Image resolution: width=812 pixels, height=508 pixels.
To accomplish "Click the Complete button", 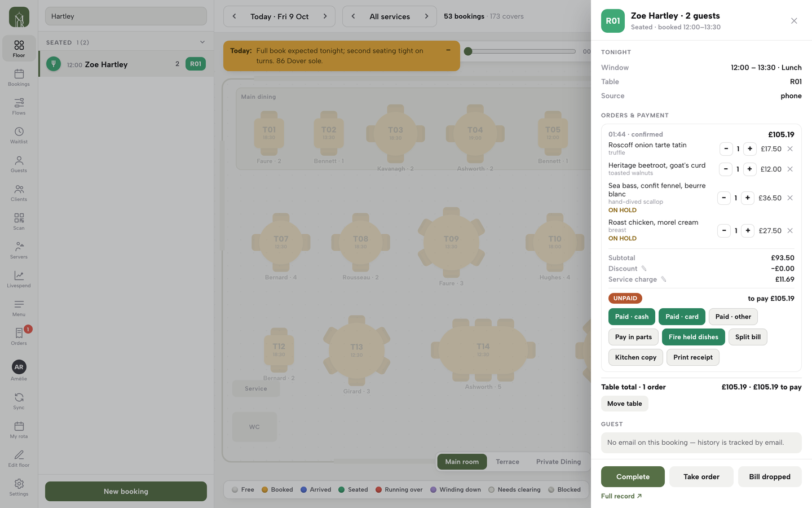I will (633, 477).
